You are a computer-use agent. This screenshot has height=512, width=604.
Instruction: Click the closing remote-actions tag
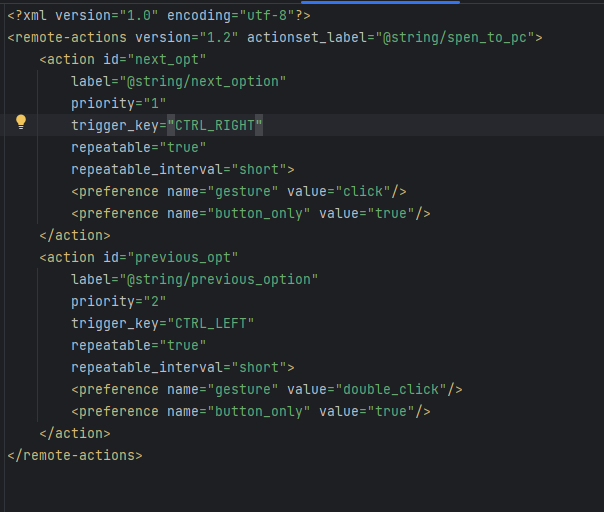click(75, 455)
